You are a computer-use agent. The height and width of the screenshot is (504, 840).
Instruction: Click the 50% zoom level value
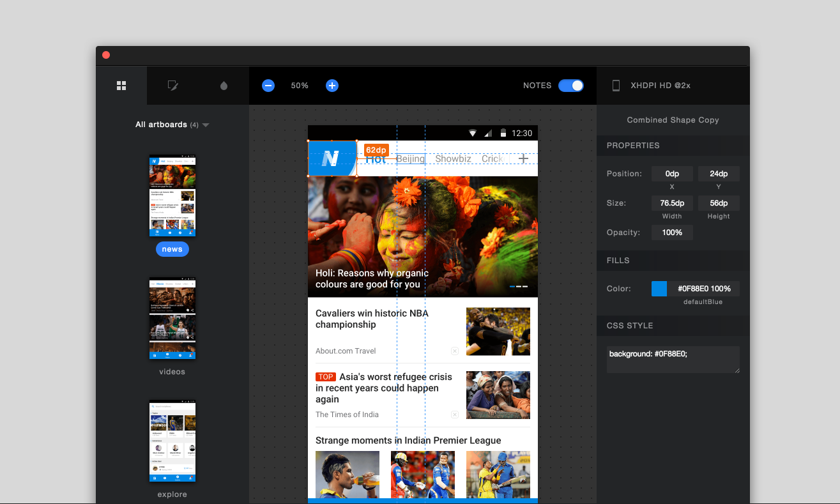300,86
